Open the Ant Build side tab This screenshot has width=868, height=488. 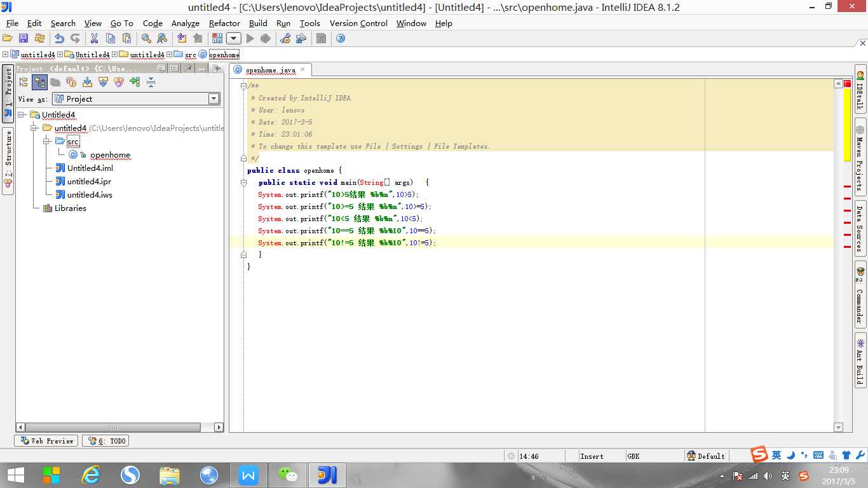tap(860, 360)
